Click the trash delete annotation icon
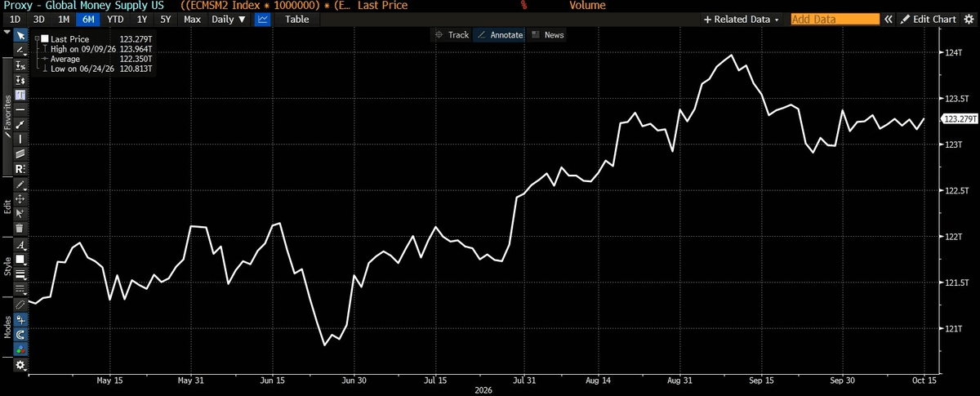This screenshot has width=980, height=396. 20,228
